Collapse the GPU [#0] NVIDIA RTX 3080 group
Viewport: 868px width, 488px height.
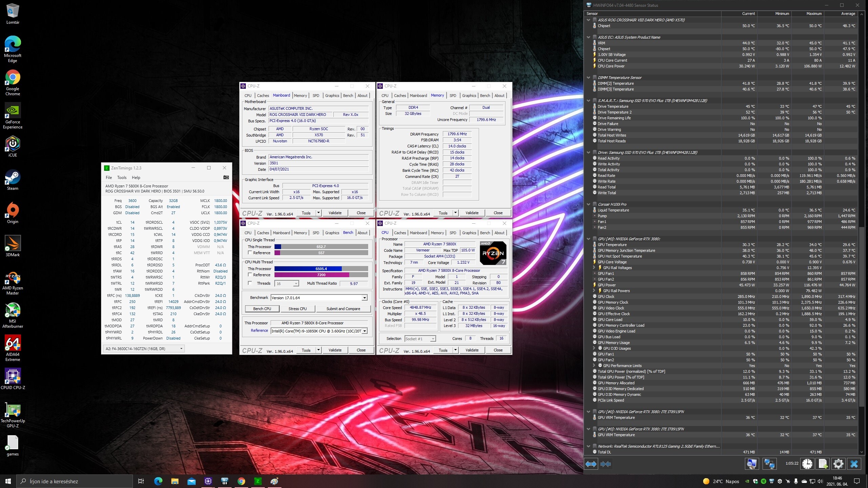[589, 239]
